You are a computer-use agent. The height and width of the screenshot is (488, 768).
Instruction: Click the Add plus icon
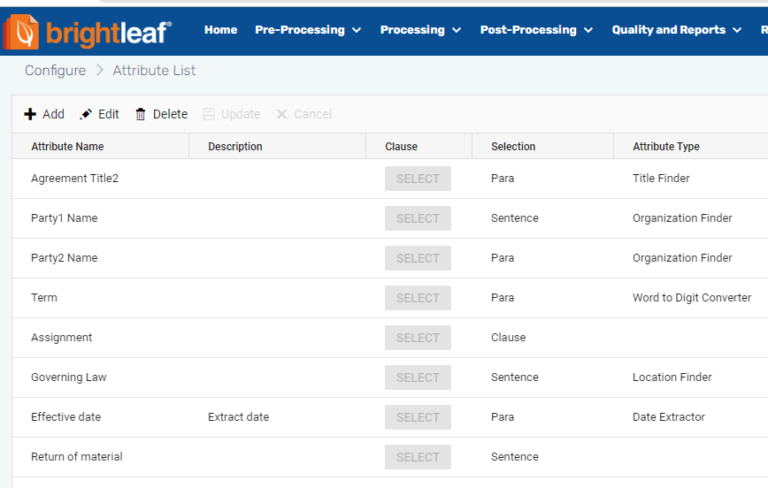coord(30,114)
